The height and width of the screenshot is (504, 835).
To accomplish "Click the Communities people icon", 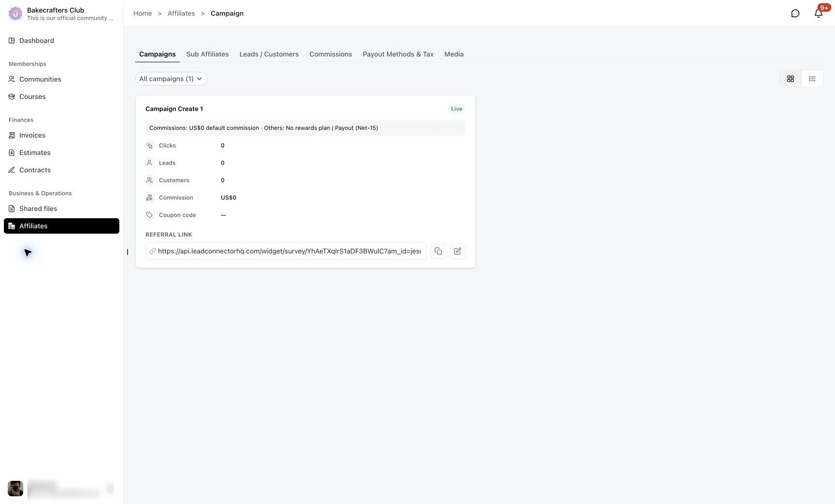I will pos(12,79).
